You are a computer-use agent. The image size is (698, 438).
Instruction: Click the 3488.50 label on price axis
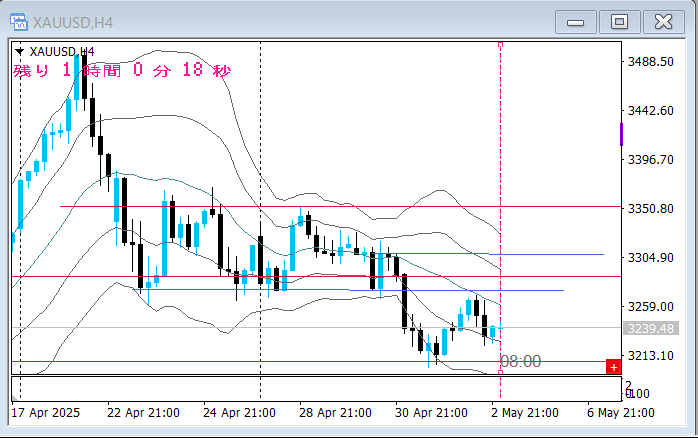(x=650, y=62)
